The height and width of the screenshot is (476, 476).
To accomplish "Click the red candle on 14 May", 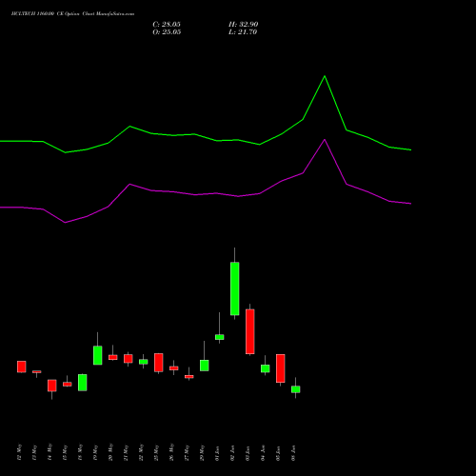I will pos(52,386).
